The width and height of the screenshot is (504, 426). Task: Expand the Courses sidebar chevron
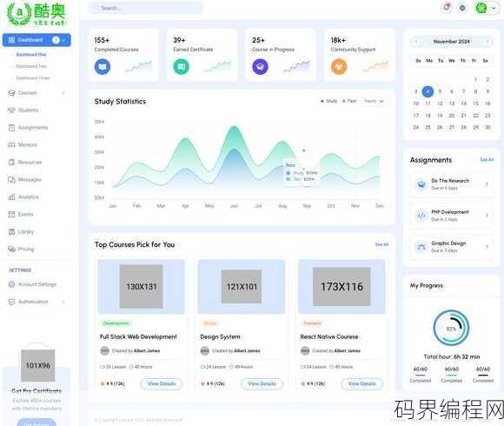point(63,93)
